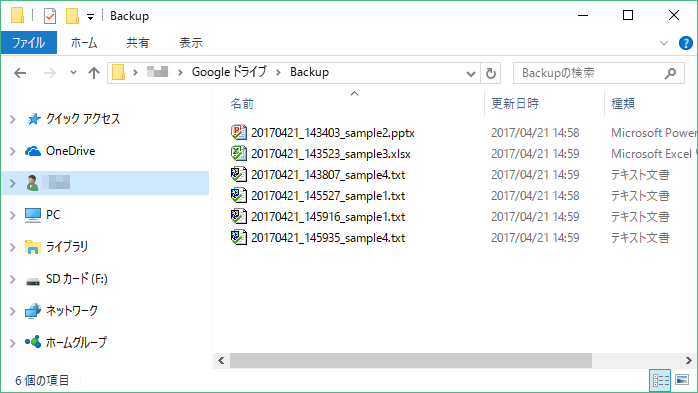Click the horizontal scrollbar thumb
698x393 pixels.
pos(411,361)
